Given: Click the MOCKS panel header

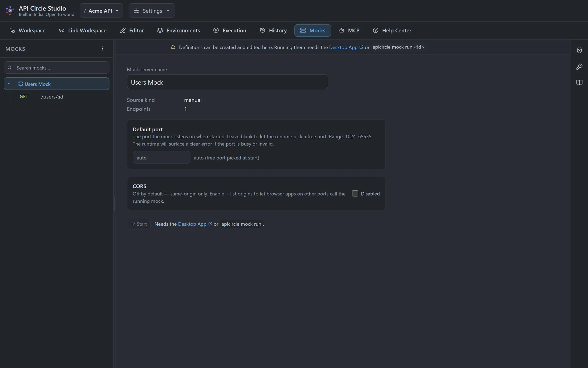Looking at the screenshot, I should [15, 49].
